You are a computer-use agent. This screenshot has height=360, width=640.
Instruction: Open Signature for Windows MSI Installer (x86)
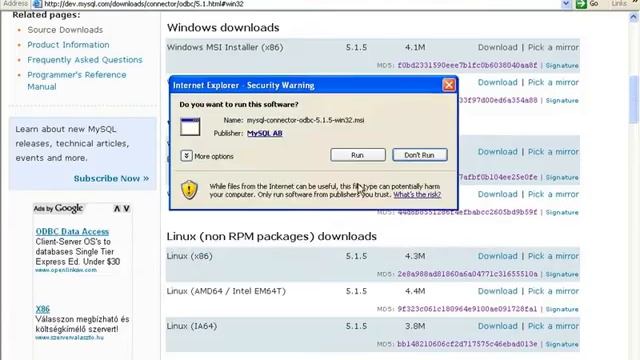coord(562,65)
